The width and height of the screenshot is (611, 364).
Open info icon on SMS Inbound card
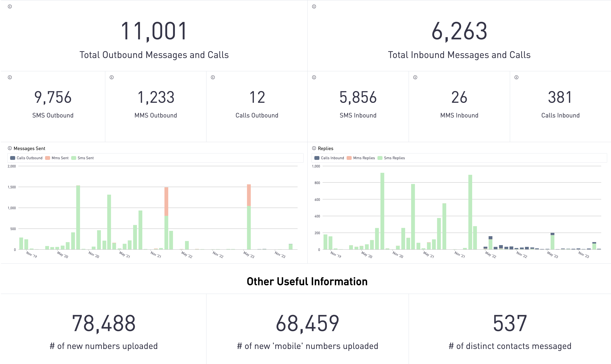314,77
